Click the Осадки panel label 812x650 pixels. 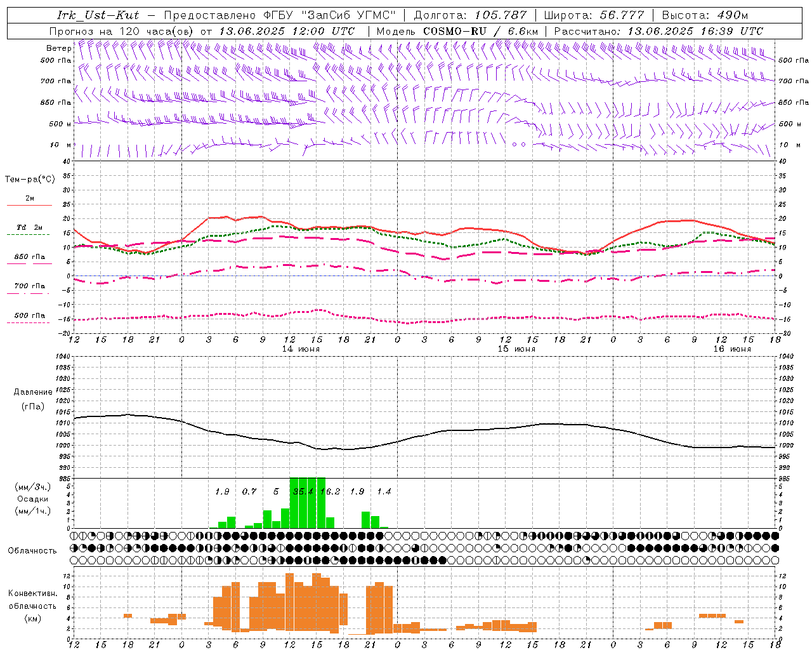pyautogui.click(x=32, y=499)
